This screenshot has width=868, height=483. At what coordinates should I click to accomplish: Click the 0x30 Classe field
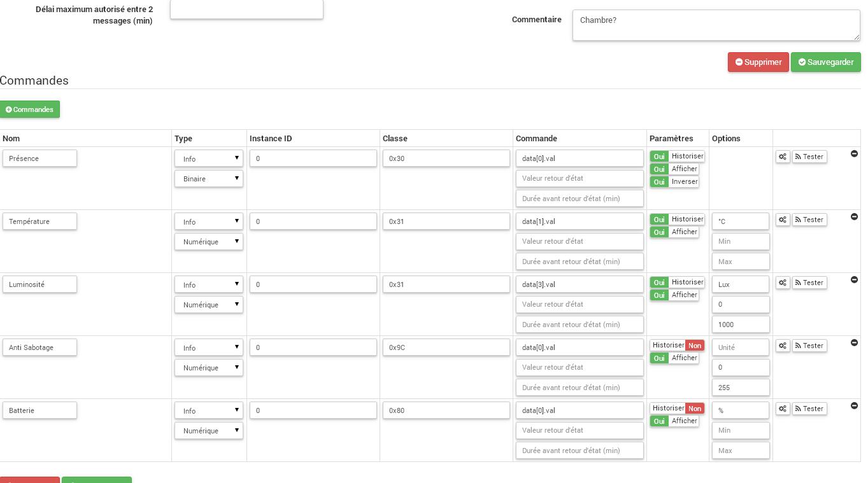(x=446, y=158)
